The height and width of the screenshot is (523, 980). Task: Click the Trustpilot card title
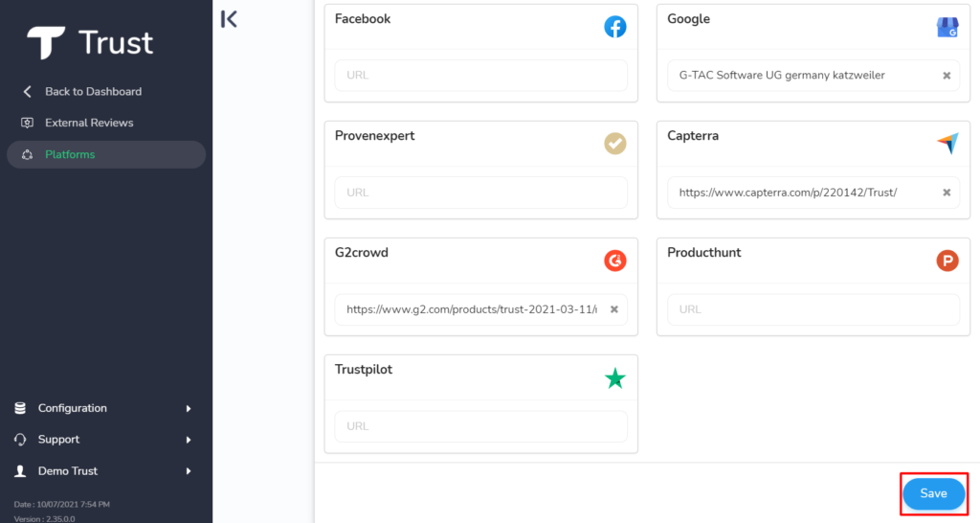363,370
